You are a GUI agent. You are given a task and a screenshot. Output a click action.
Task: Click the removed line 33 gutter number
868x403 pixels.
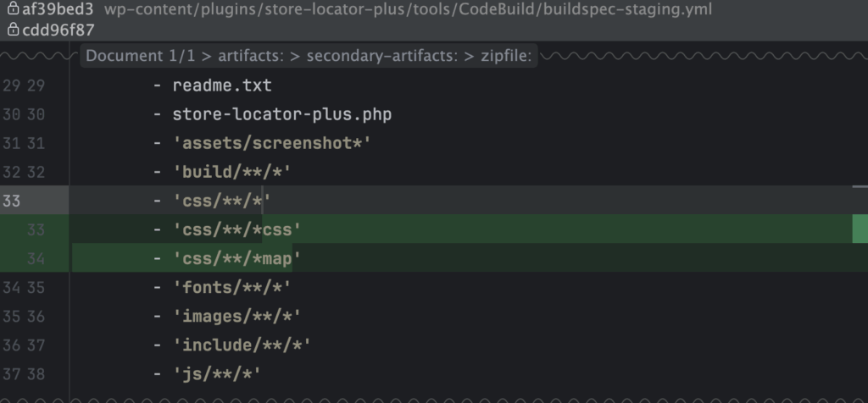click(12, 201)
